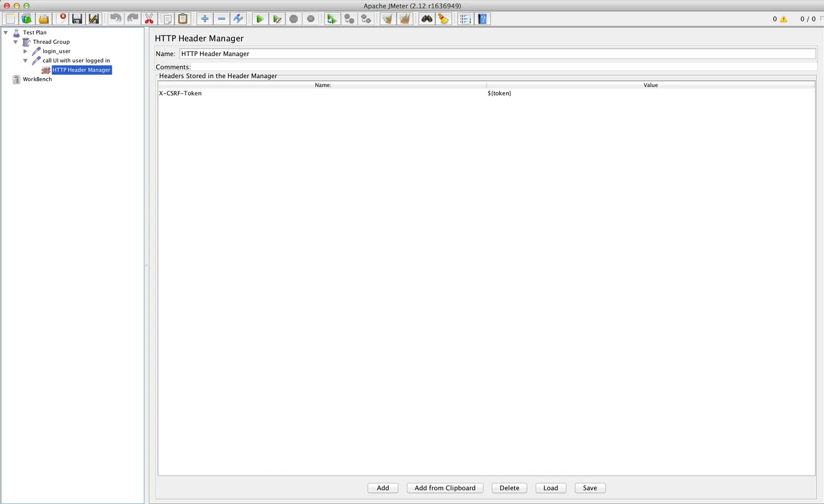
Task: Select HTTP Header Manager in the tree
Action: click(x=81, y=70)
